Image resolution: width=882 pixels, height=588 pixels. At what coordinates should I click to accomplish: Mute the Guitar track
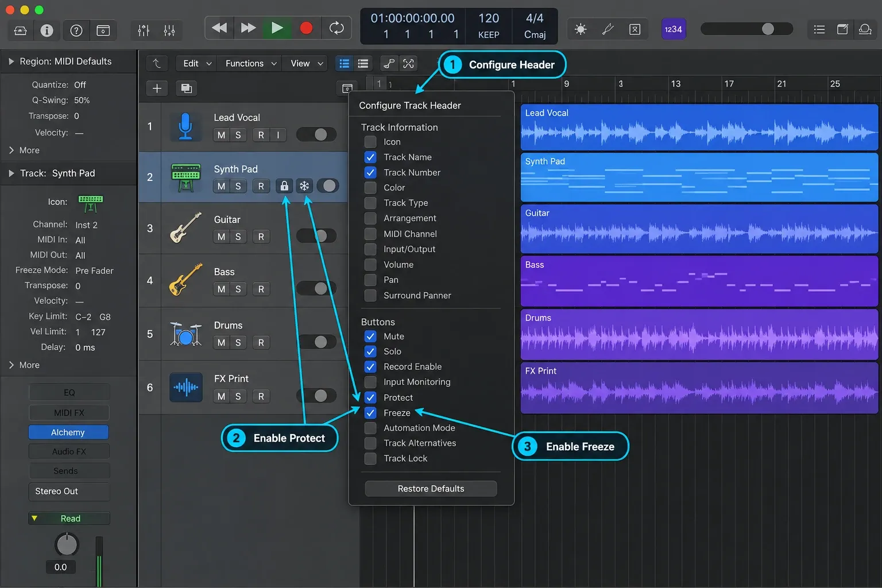pos(221,237)
